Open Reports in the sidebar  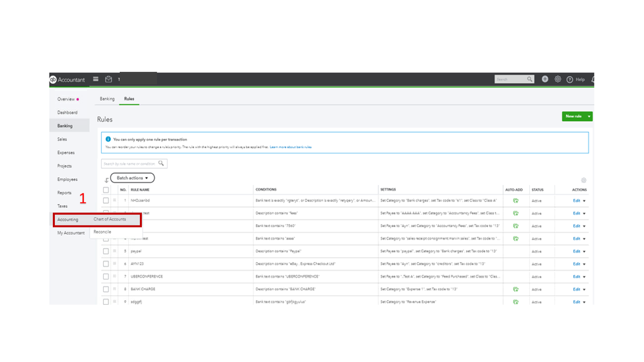coord(64,193)
